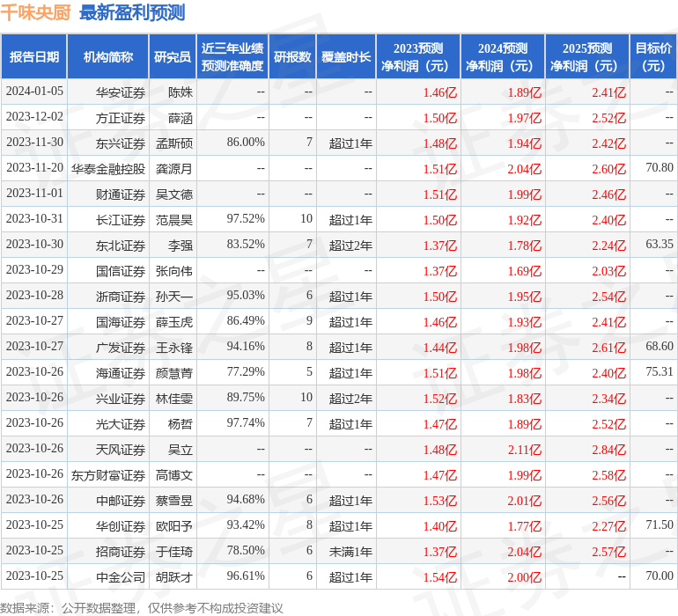The width and height of the screenshot is (678, 616).
Task: Click the 目标价 column header
Action: 653,56
